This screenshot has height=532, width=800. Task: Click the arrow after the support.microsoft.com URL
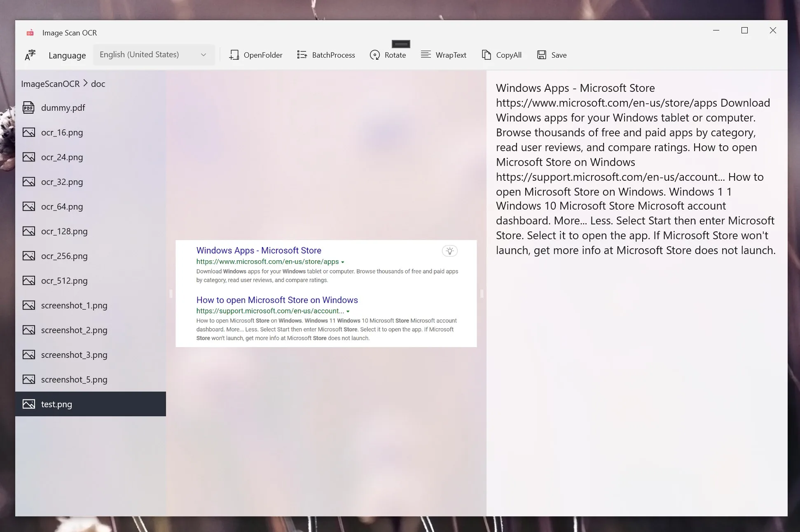tap(348, 312)
